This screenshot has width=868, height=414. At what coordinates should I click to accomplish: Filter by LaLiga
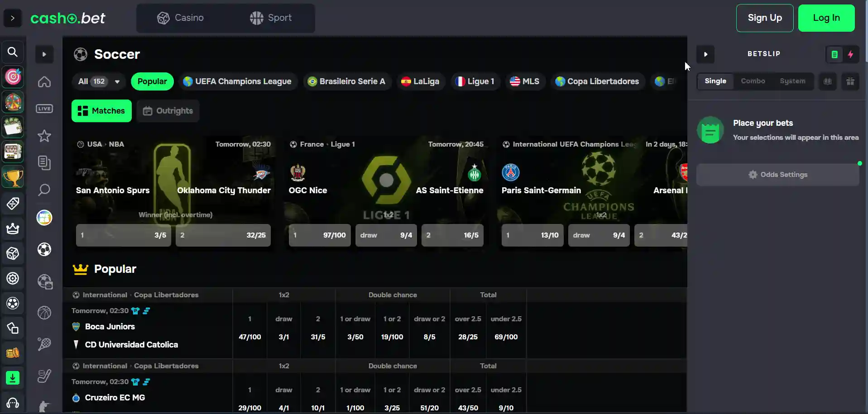click(x=420, y=81)
